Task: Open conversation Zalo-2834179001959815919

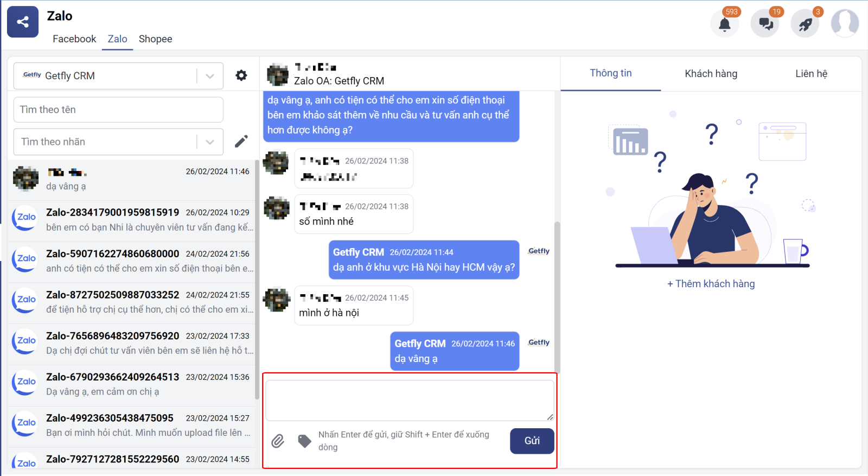Action: point(131,221)
